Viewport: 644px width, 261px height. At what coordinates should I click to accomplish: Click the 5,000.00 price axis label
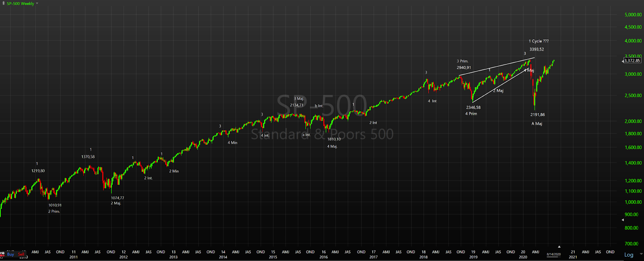pyautogui.click(x=633, y=15)
